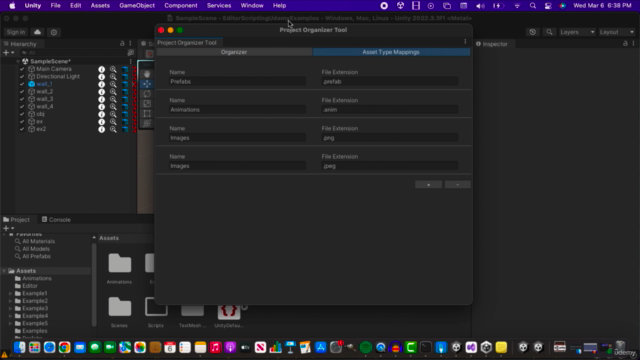This screenshot has height=360, width=640.
Task: Switch to Asset Type Mappings tab
Action: 391,52
